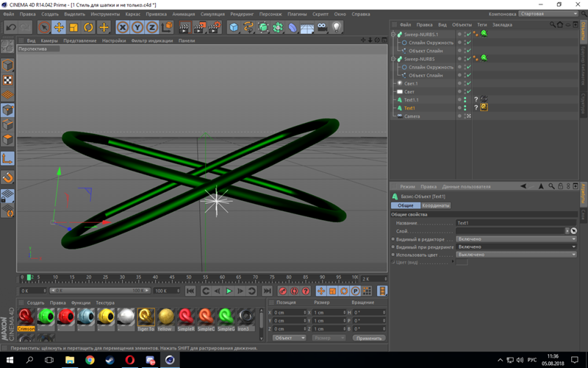Image resolution: width=588 pixels, height=368 pixels.
Task: Select the green material swatch
Action: (46, 316)
